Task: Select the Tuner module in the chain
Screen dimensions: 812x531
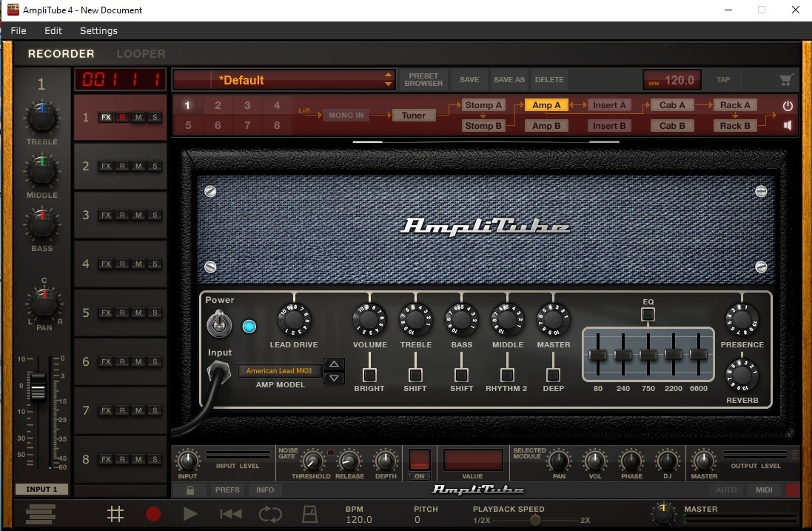Action: click(x=413, y=116)
